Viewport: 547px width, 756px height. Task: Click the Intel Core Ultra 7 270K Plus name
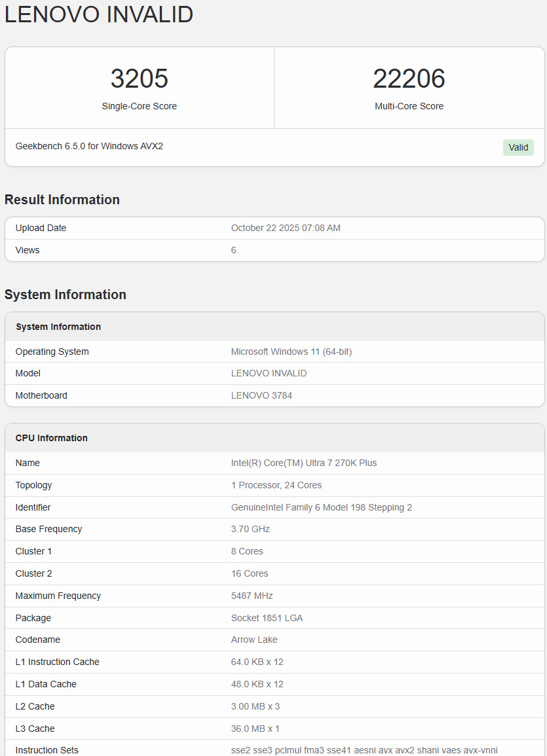(x=304, y=463)
